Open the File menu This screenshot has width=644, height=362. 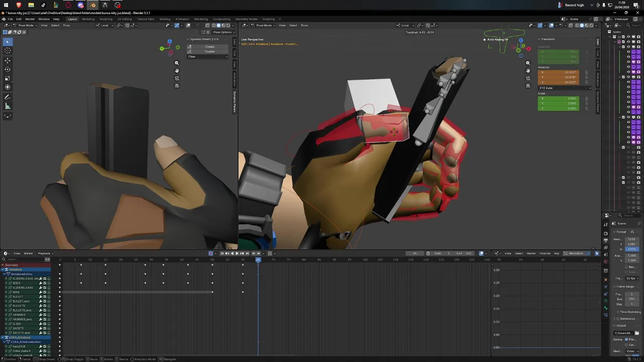(x=10, y=19)
